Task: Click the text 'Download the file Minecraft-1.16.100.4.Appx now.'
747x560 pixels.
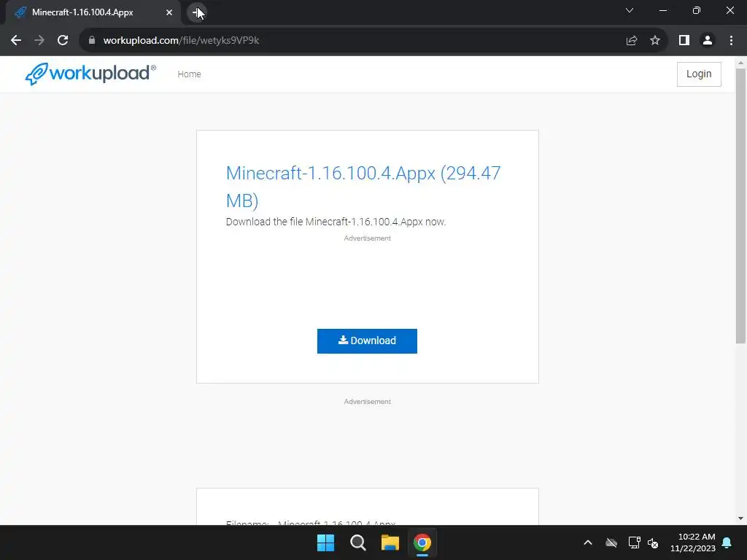Action: (336, 222)
